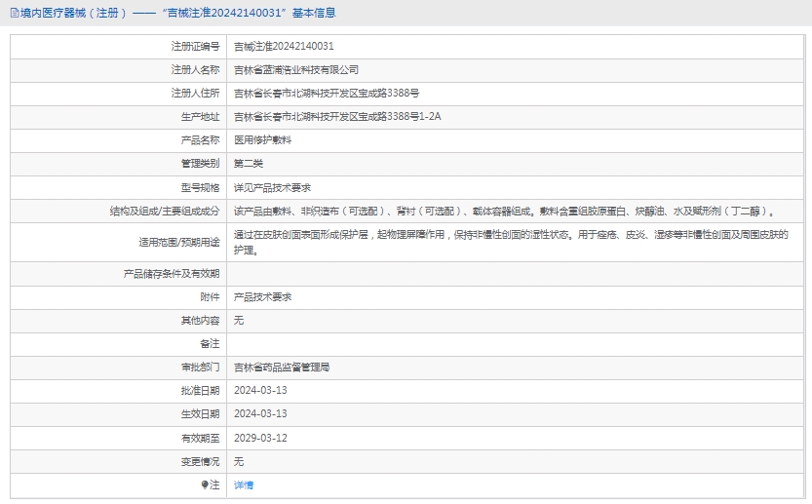The width and height of the screenshot is (812, 504).
Task: Click the 变更情况 row label
Action: (x=200, y=461)
